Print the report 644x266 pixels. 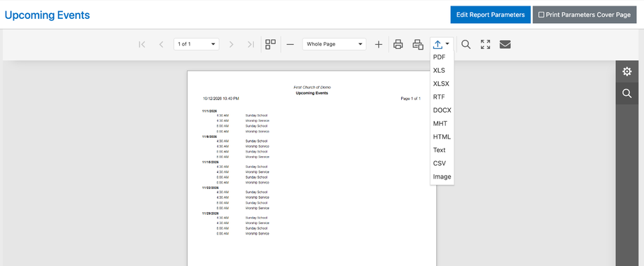tap(398, 44)
